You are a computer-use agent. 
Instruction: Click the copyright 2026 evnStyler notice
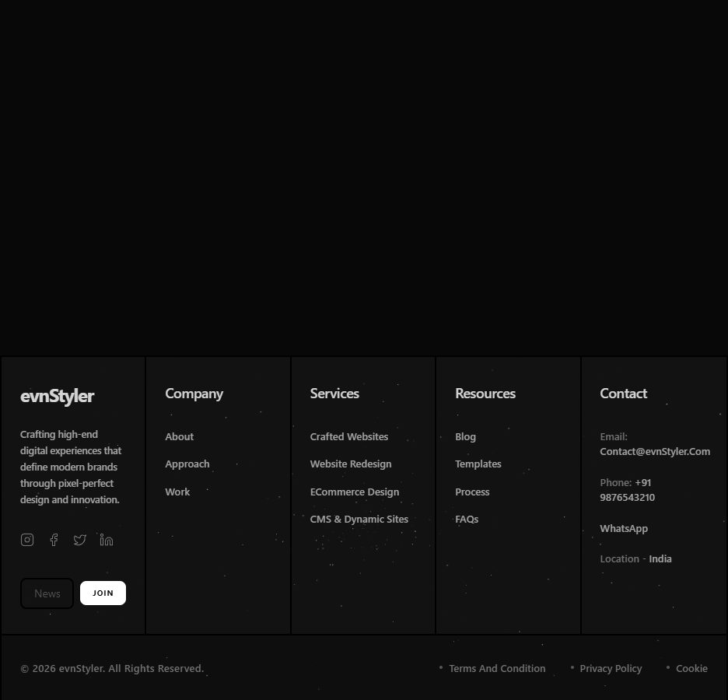112,668
